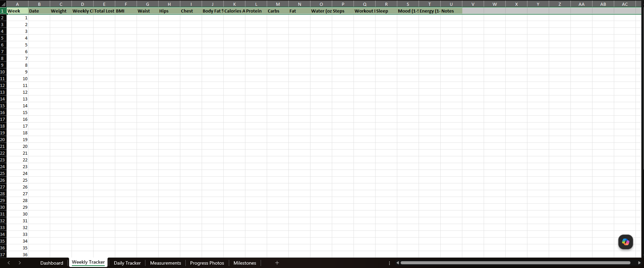Click the 'Weekly C' header cell in column D
The image size is (644, 268).
82,11
